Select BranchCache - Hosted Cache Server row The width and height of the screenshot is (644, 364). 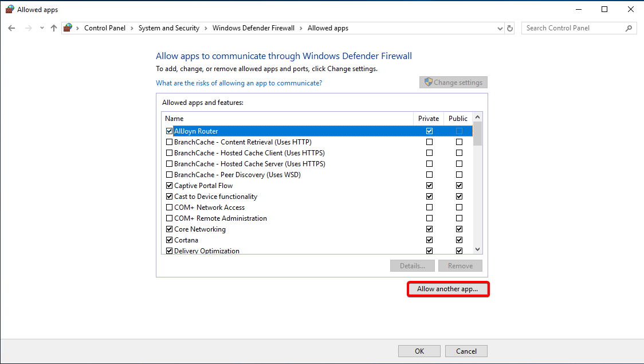317,164
